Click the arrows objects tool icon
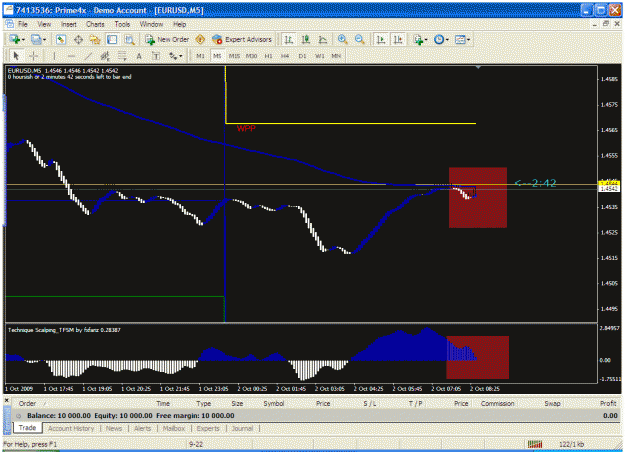Viewport: 625px width, 452px height. coord(173,56)
